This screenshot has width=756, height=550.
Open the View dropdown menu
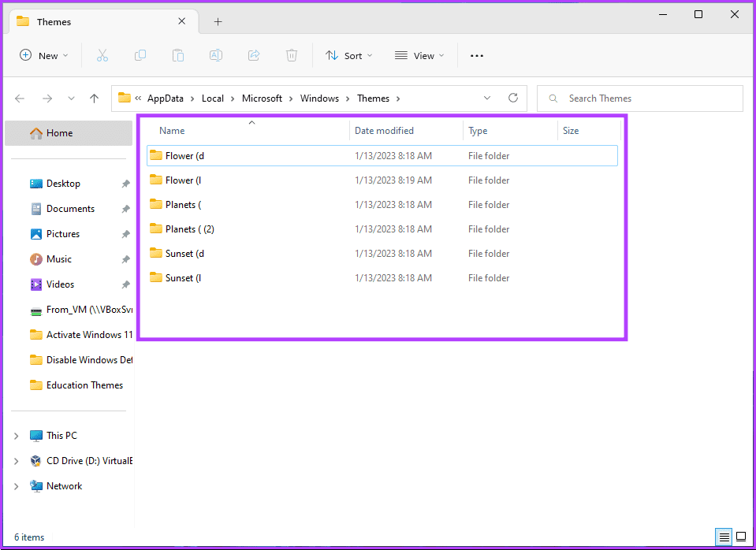coord(419,55)
